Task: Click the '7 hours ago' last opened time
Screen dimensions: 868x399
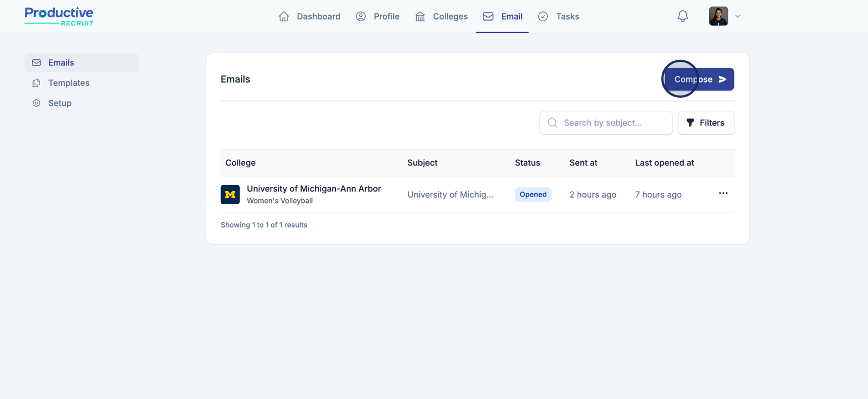Action: [x=659, y=194]
